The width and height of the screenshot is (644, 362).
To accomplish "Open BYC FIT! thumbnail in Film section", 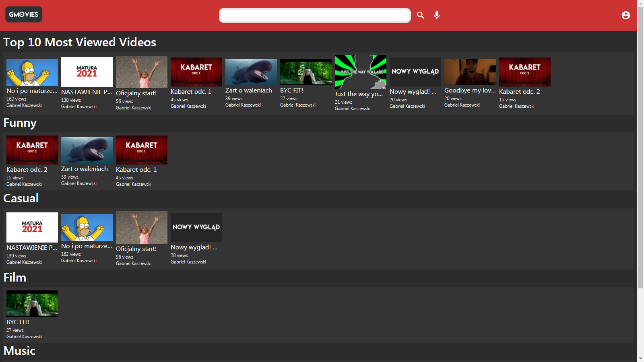I will coord(32,304).
